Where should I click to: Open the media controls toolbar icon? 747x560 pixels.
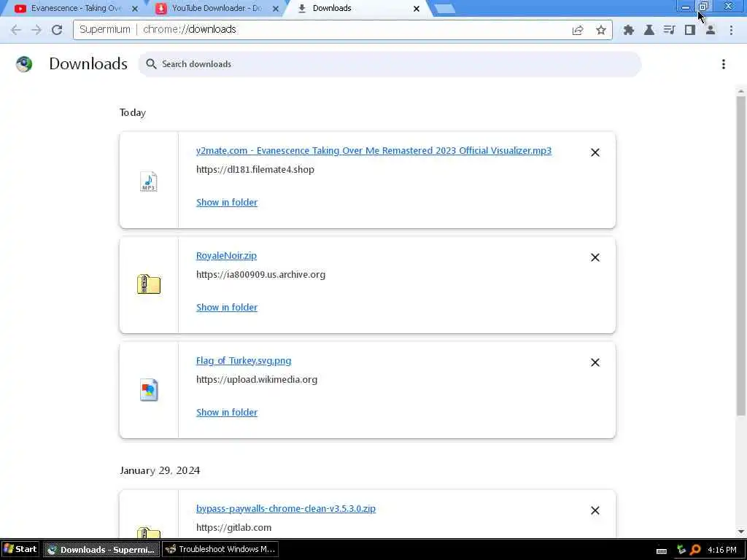pyautogui.click(x=670, y=30)
